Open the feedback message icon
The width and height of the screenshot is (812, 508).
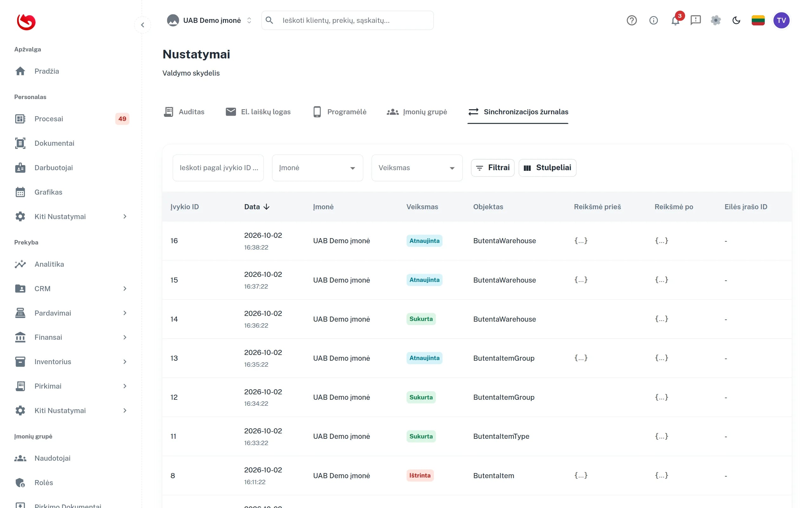[696, 21]
